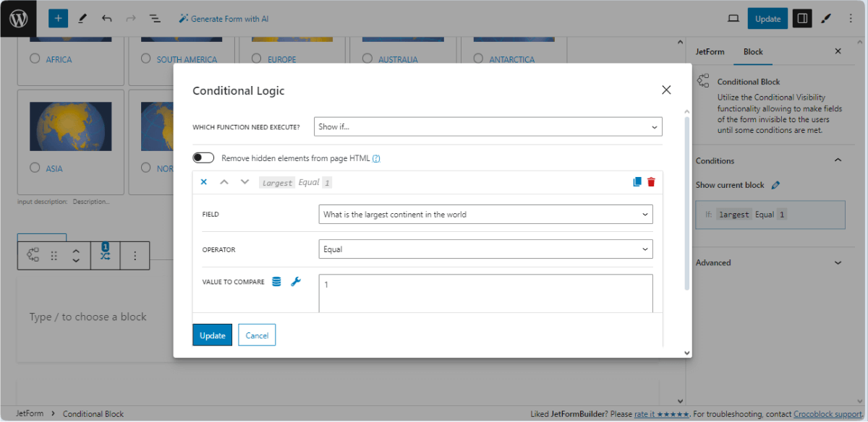Insert dynamic data via the database icon
The image size is (868, 422).
[x=276, y=281]
